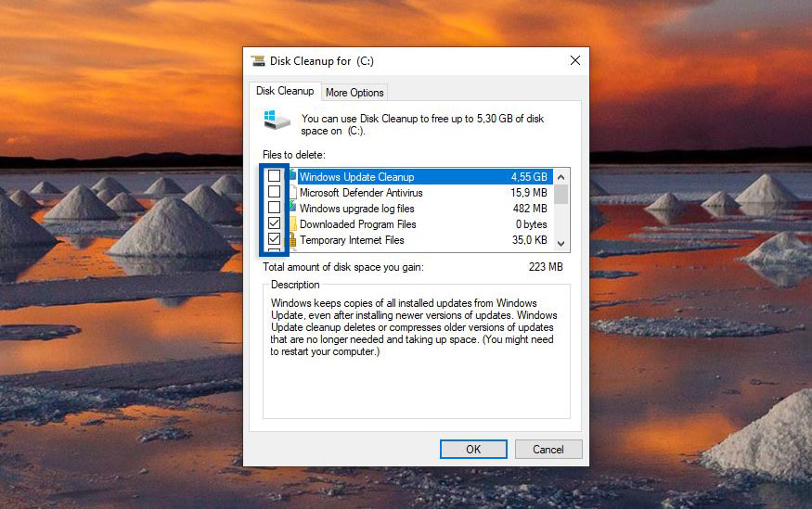812x509 pixels.
Task: Cancel the Disk Cleanup dialog
Action: 548,449
